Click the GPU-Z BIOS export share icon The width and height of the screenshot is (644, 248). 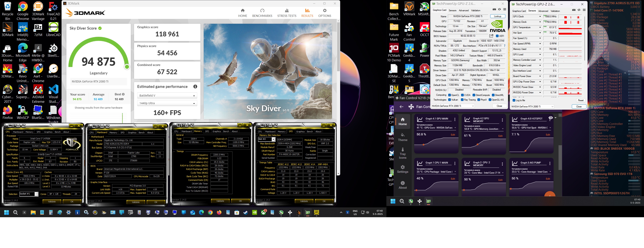[491, 36]
